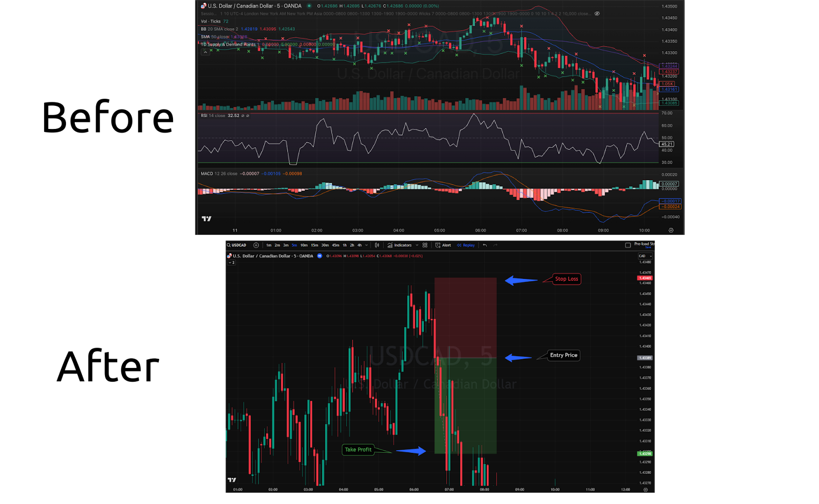Toggle Sessions indicator visibility eye icon
Image resolution: width=819 pixels, height=504 pixels.
(x=597, y=14)
